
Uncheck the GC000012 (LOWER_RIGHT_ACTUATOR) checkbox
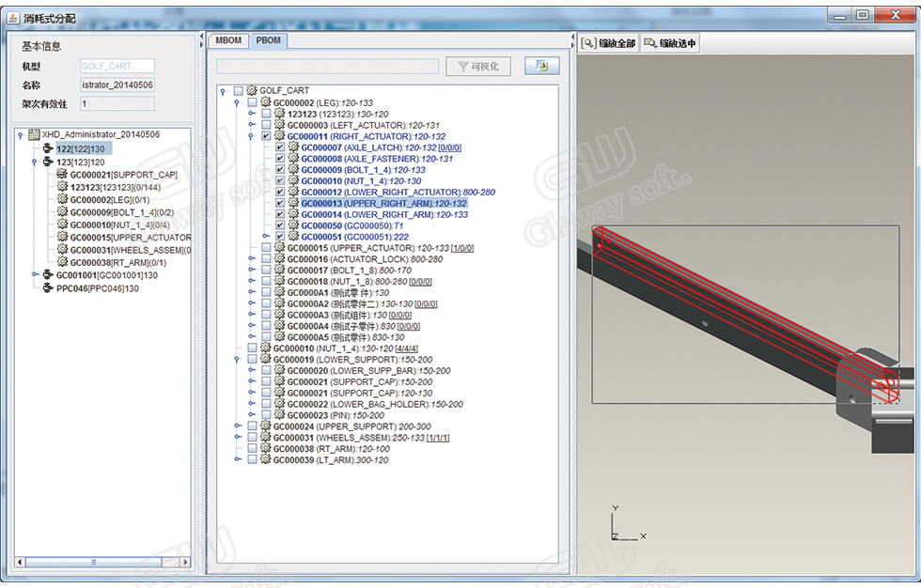tap(280, 192)
